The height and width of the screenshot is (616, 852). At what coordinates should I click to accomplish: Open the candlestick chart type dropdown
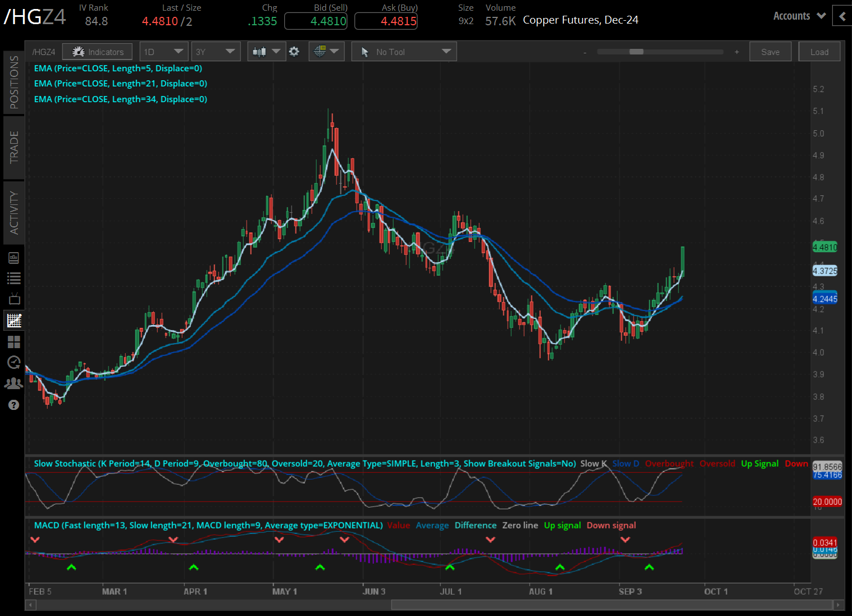(x=266, y=52)
